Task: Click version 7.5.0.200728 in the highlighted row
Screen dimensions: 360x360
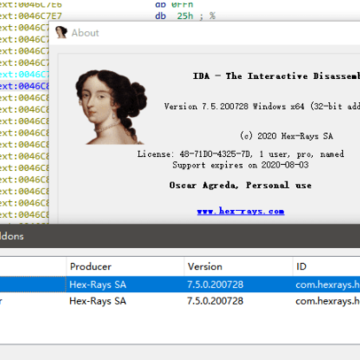Action: click(215, 285)
